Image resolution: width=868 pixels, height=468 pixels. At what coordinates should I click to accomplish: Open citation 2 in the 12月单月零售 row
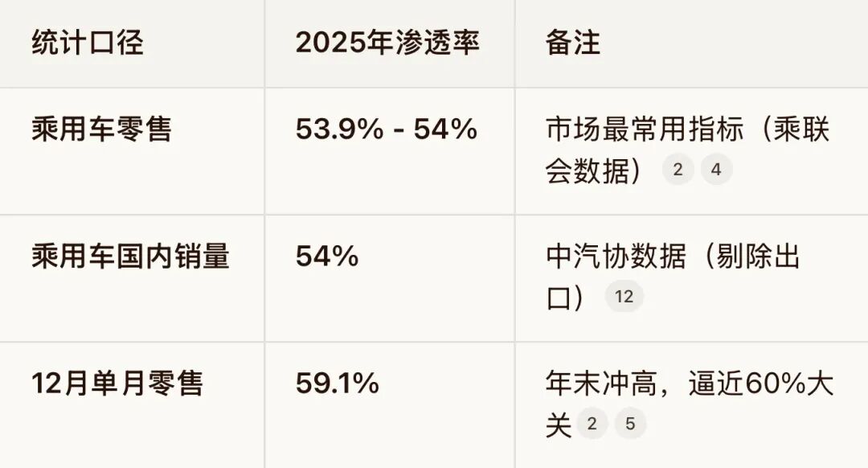[592, 424]
